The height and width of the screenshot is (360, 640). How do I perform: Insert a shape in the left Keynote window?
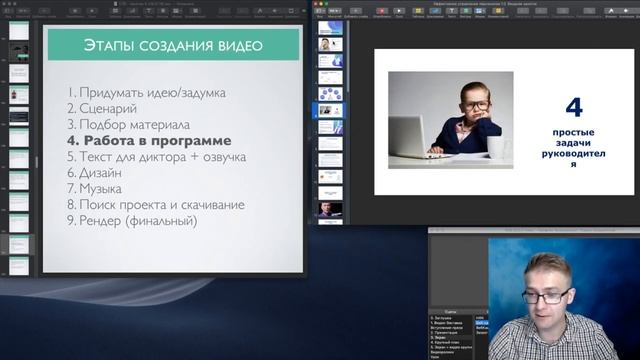[162, 11]
